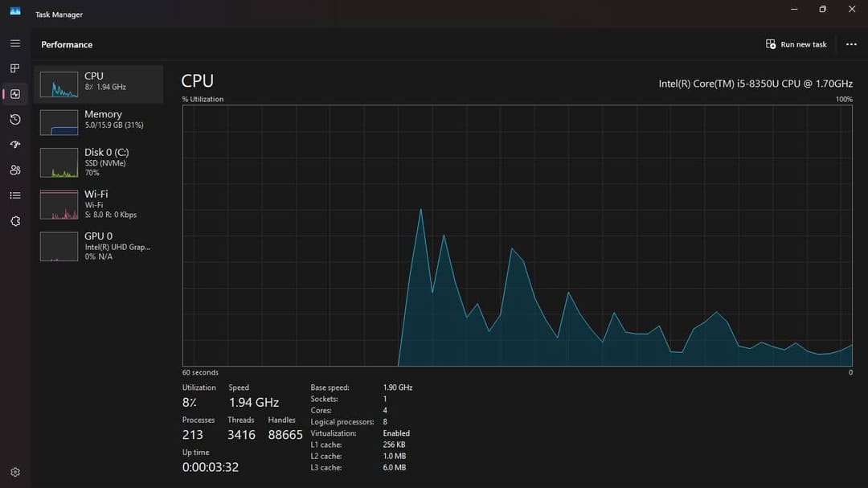The width and height of the screenshot is (868, 488).
Task: Select the Memory performance entry
Action: [99, 122]
